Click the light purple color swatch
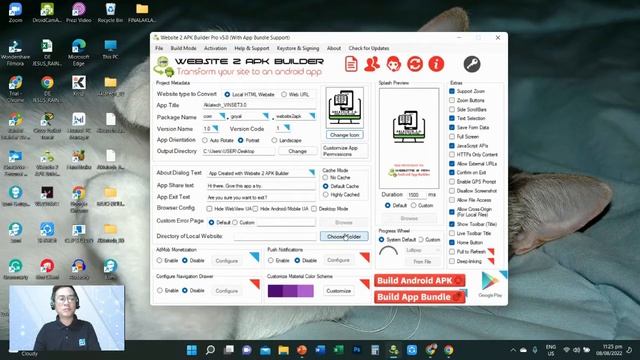Screen dimensions: 640x360 305,291
